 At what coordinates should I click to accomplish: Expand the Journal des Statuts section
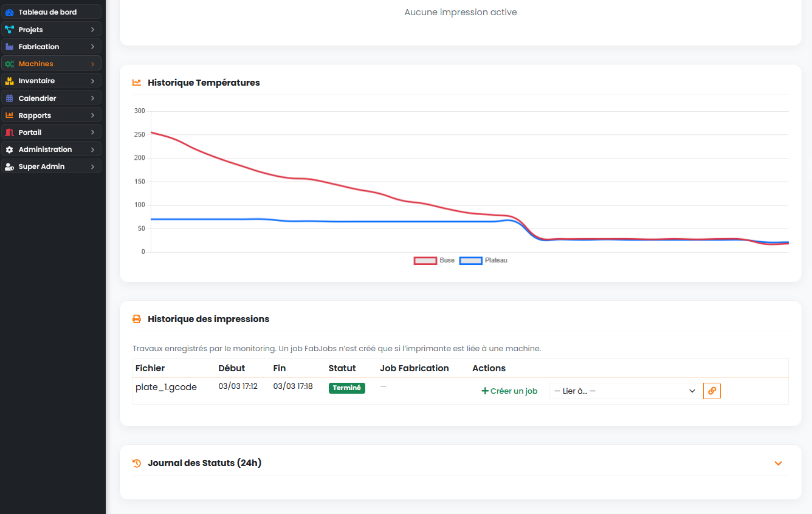[778, 462]
